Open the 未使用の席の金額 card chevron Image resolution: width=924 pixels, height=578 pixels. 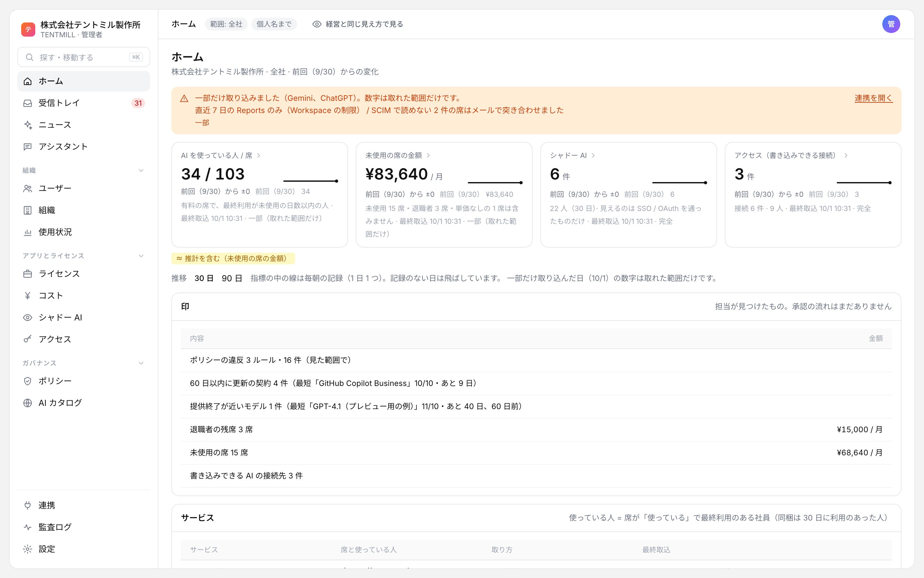coord(428,155)
